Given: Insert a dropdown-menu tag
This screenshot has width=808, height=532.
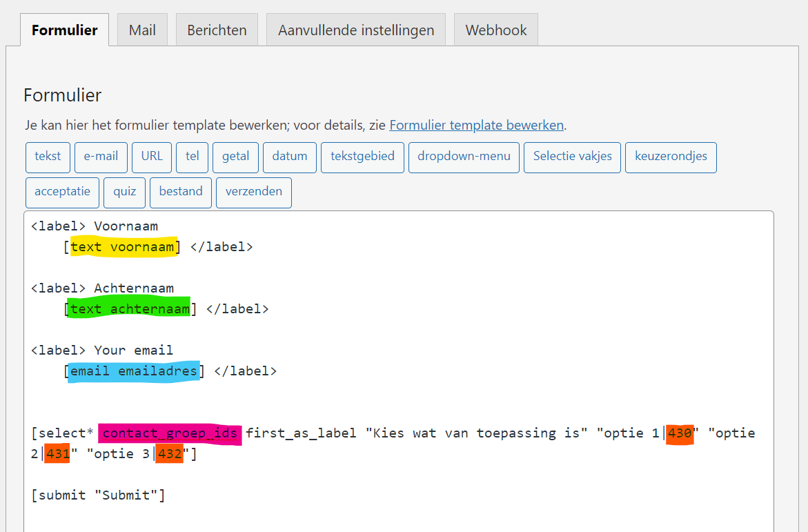Looking at the screenshot, I should (x=464, y=157).
